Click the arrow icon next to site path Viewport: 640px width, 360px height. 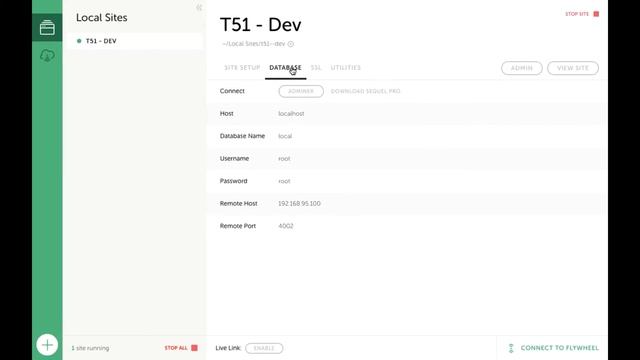click(x=291, y=44)
